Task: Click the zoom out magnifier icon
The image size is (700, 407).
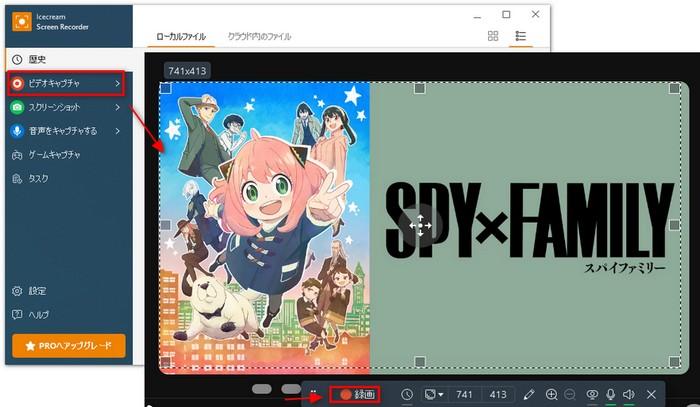Action: coord(570,395)
